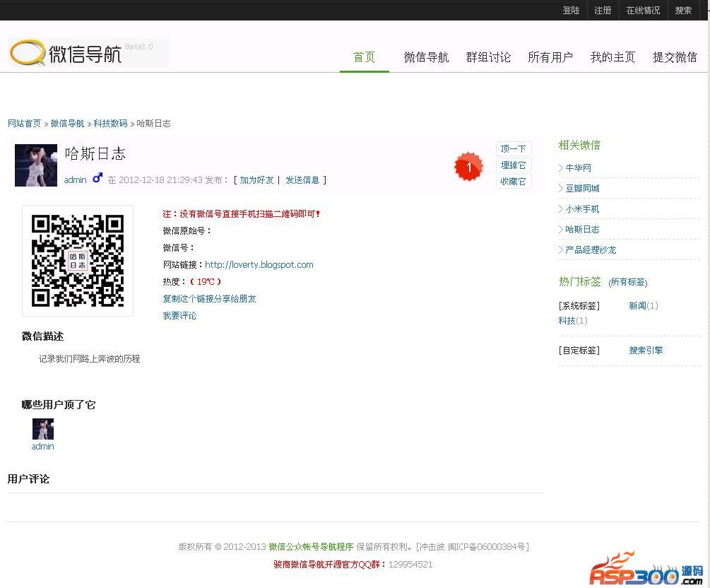Go to the 所有用户 tab
Viewport: 710px width, 588px height.
coord(550,57)
